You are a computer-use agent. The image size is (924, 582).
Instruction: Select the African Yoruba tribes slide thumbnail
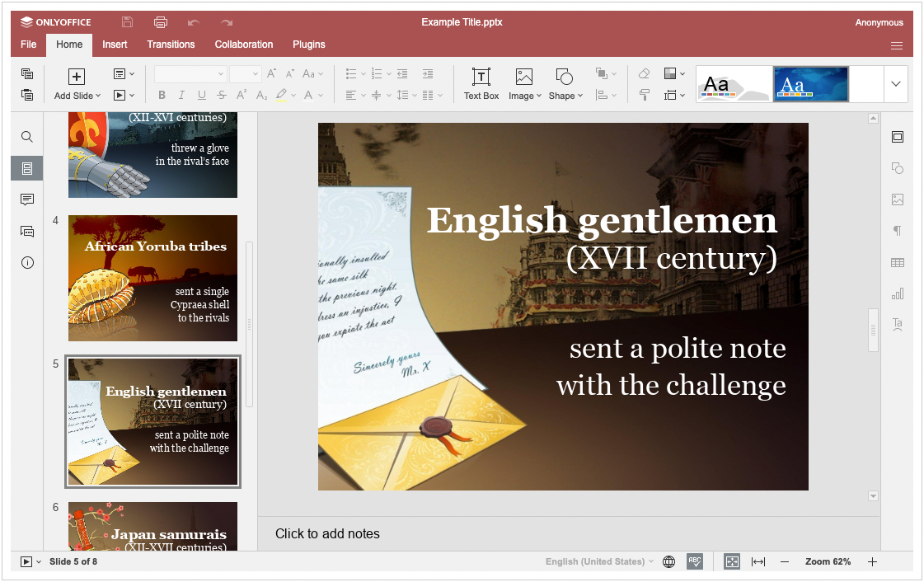tap(152, 278)
